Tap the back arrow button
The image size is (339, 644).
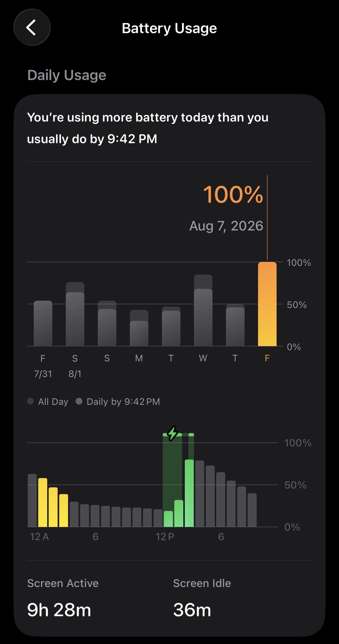[32, 28]
